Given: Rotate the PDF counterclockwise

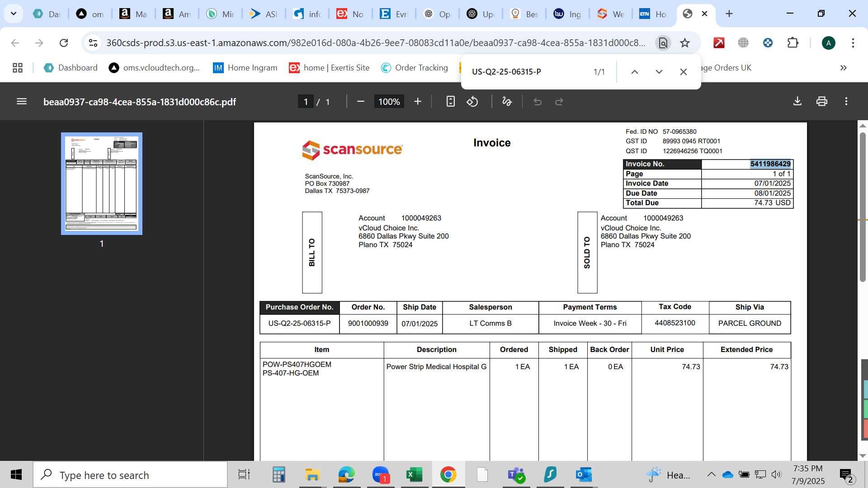Looking at the screenshot, I should pyautogui.click(x=472, y=102).
